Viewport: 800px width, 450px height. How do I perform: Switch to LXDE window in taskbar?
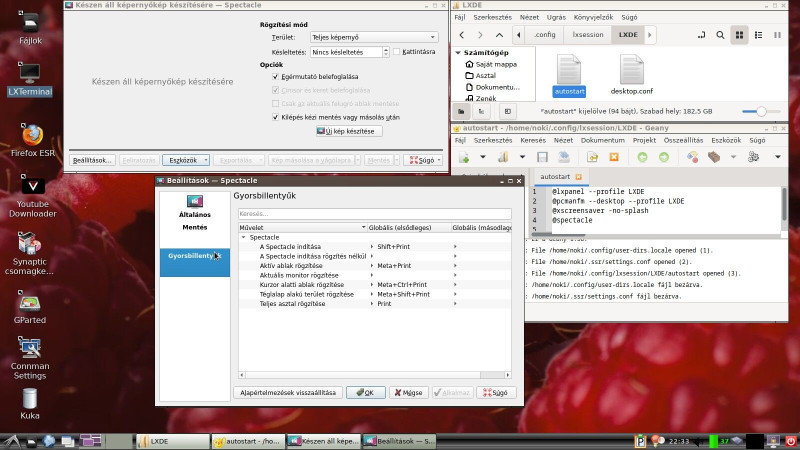pos(172,441)
